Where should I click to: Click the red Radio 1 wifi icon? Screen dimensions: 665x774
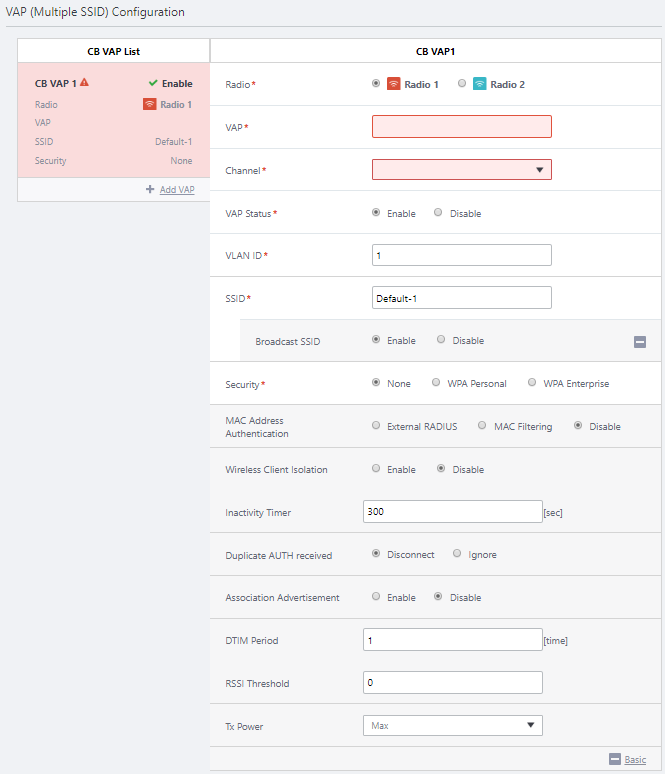(394, 84)
